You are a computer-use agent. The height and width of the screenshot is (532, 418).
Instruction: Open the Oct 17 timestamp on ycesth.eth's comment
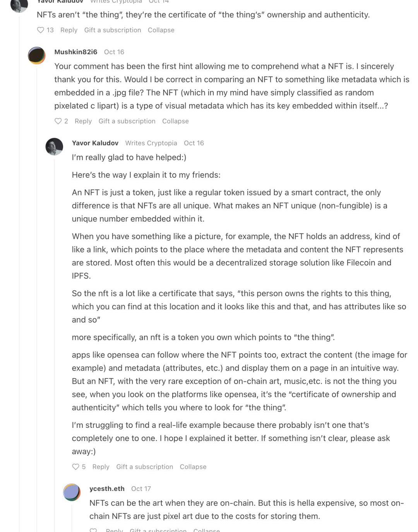point(141,489)
